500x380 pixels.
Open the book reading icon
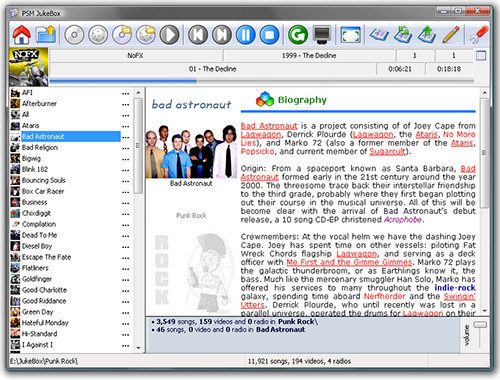379,35
